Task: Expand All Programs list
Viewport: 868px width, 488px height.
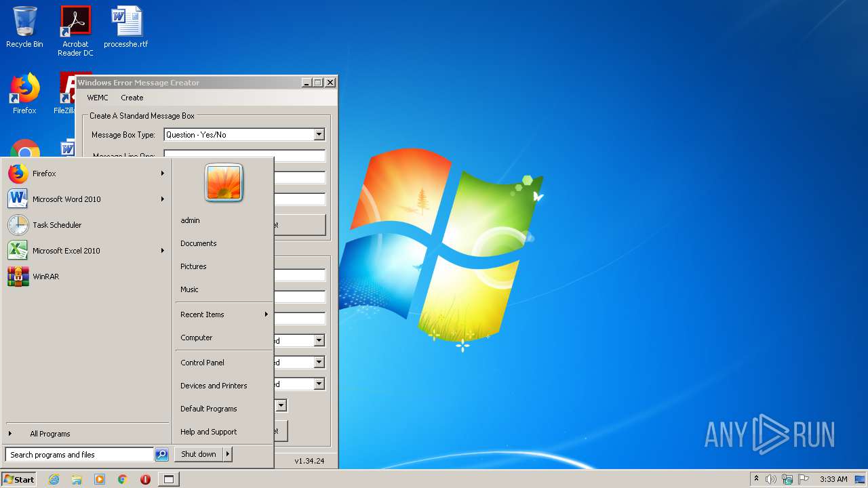Action: [87, 434]
